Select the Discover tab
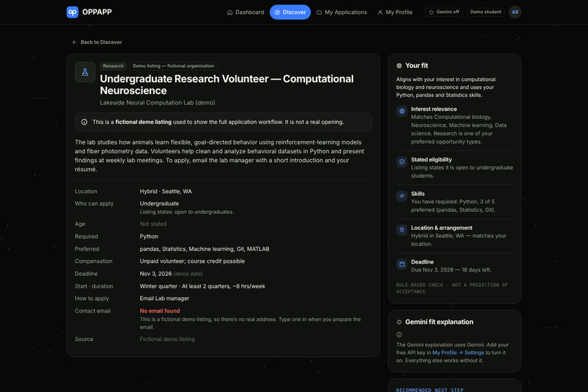Screen dimensions: 588x392 pos(290,12)
